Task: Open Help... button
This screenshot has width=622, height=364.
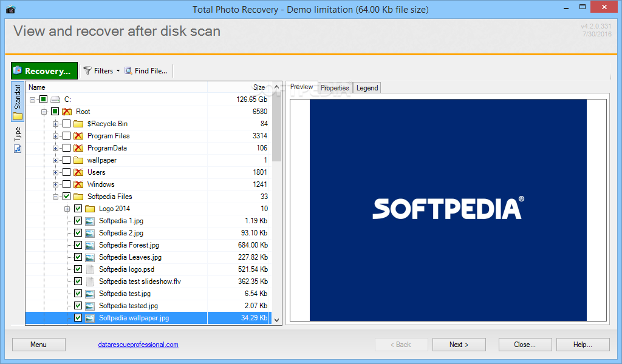Action: [583, 345]
